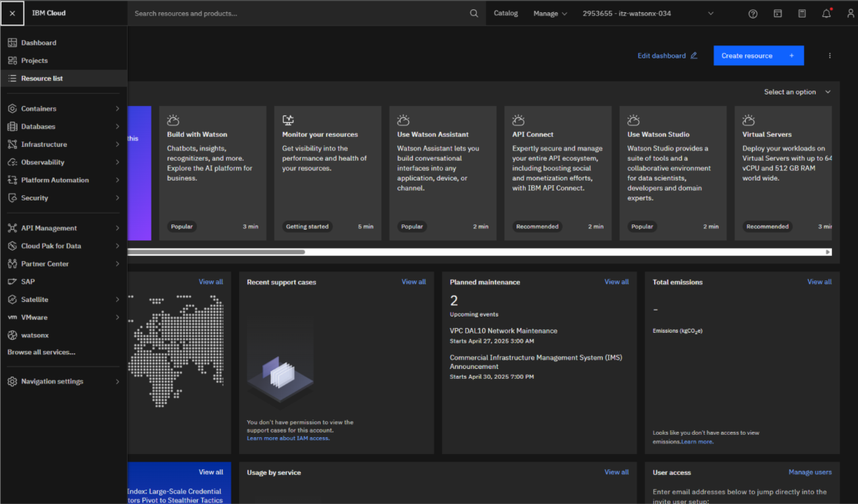The image size is (858, 504).
Task: Click View all in Usage by service
Action: (616, 472)
